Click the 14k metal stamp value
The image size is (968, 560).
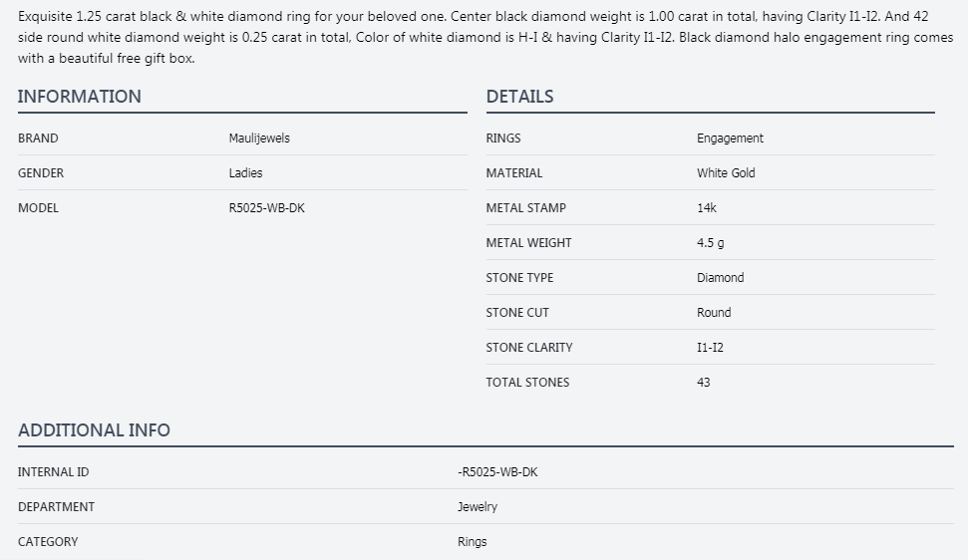coord(706,208)
